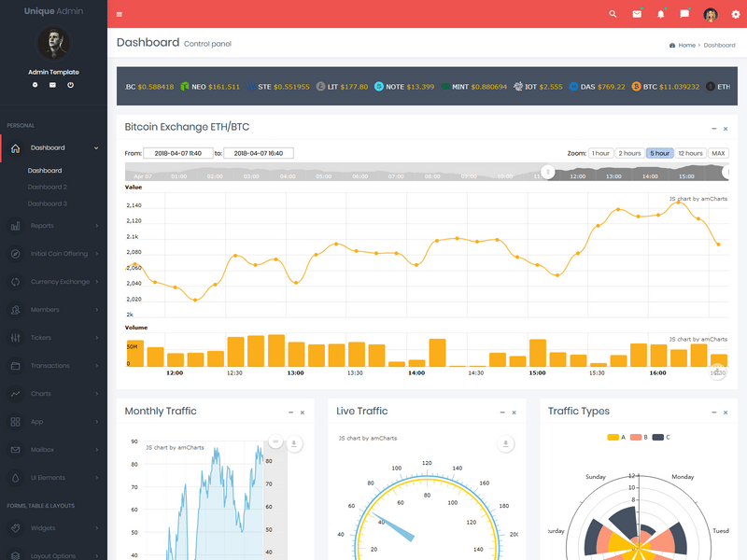The height and width of the screenshot is (560, 747).
Task: Expand the Initial Coin Offering submenu arrow
Action: 97,254
